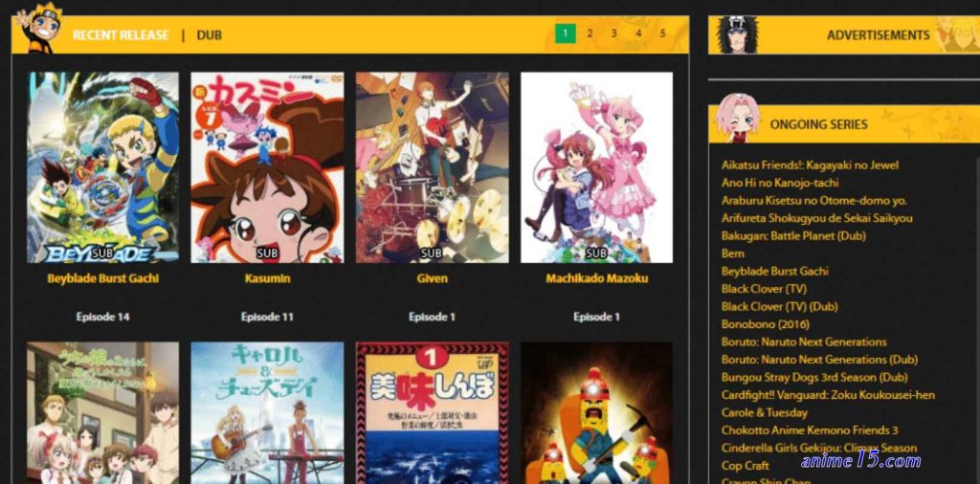Click Episode 11 under Kasumin
Image resolution: width=980 pixels, height=484 pixels.
pyautogui.click(x=268, y=317)
